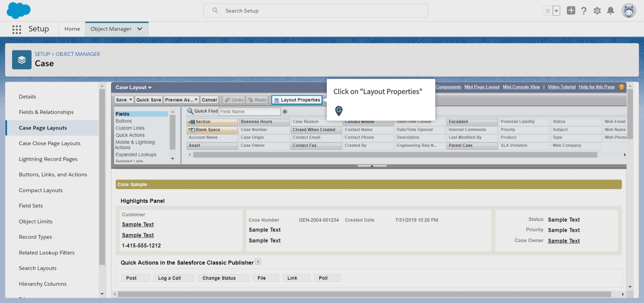Viewport: 644px width, 303px height.
Task: Click the Business Hours palette field
Action: (264, 122)
